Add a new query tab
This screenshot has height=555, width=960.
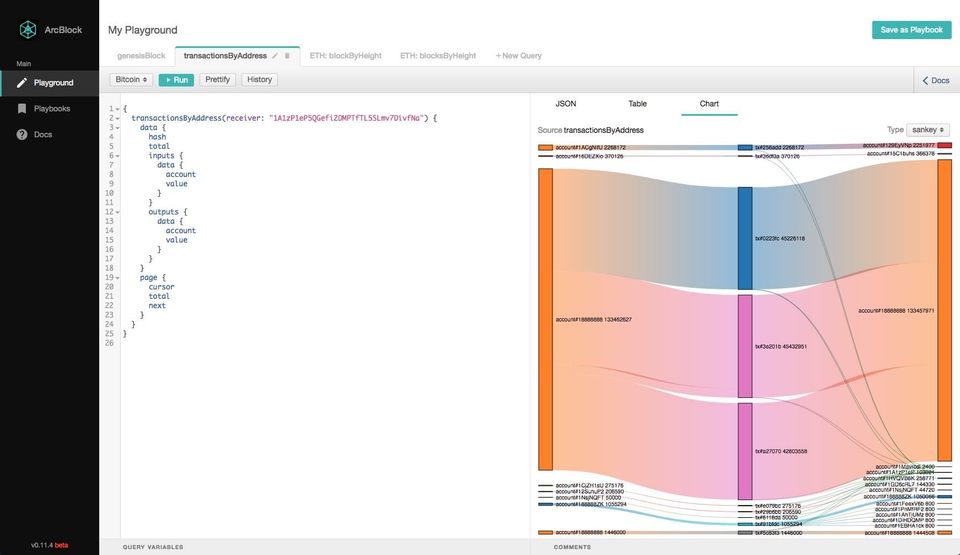(x=519, y=56)
